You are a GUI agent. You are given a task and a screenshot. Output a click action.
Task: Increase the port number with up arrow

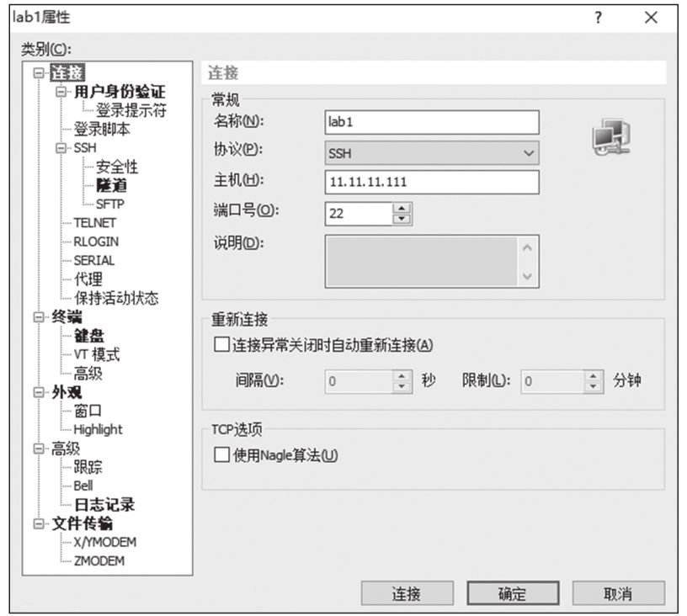click(401, 209)
